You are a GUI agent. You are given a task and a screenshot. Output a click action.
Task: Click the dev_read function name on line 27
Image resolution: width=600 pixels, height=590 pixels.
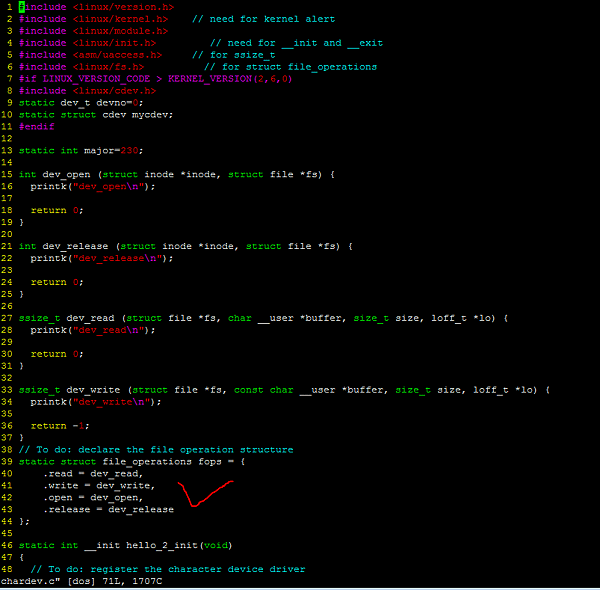coord(90,318)
